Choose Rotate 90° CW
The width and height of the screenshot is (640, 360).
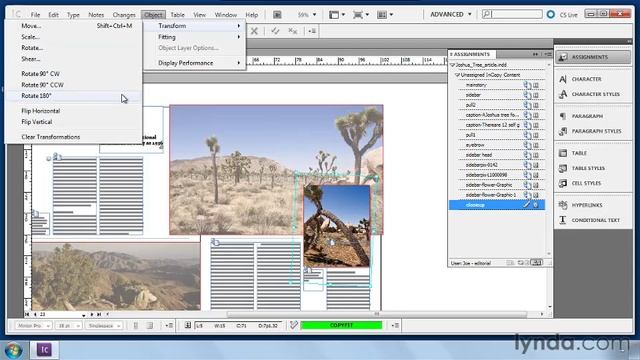73,74
